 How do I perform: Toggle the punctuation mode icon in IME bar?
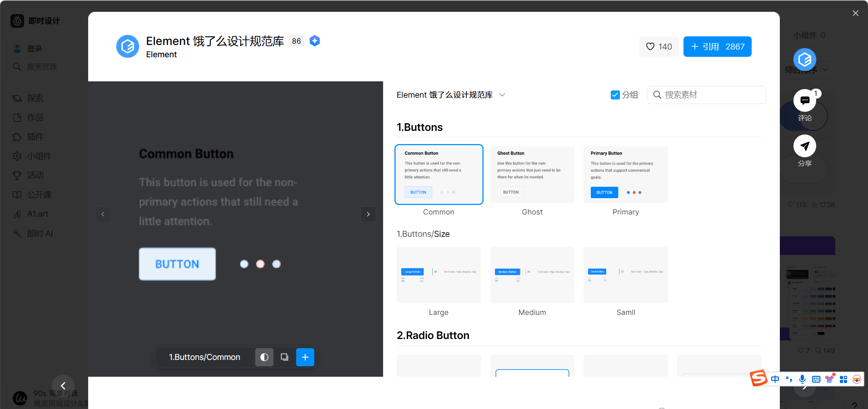(789, 379)
